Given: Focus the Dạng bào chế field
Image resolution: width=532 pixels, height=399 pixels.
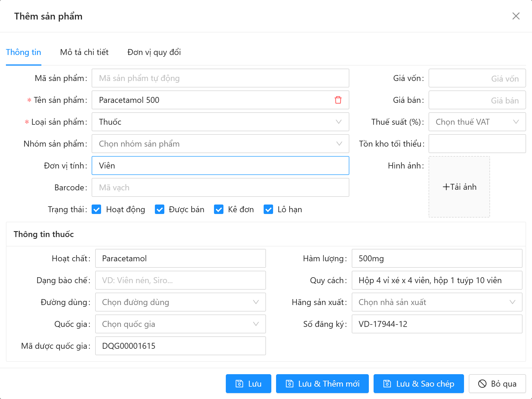Looking at the screenshot, I should point(180,280).
